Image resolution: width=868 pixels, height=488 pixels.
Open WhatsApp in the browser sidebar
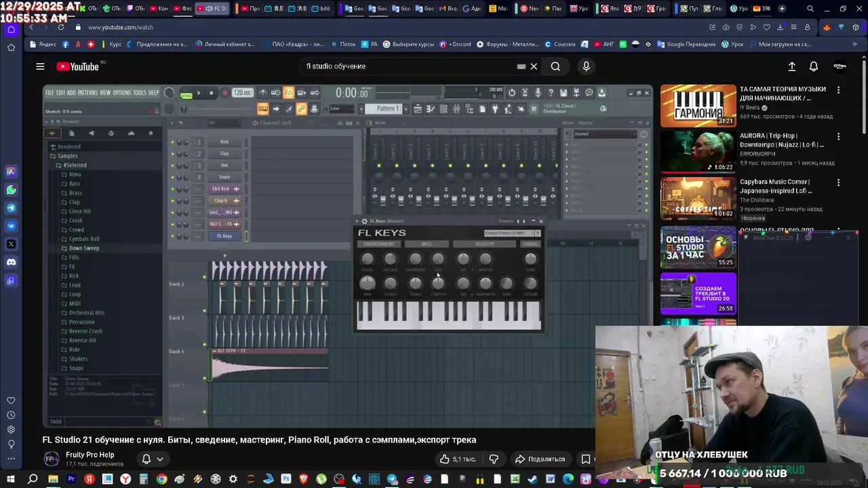click(11, 190)
